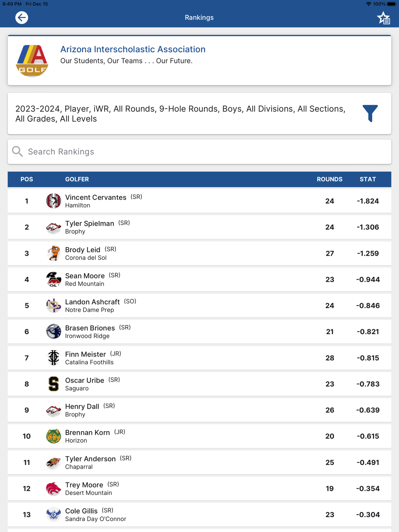Tap Corona del Sol golfer mascot icon
The width and height of the screenshot is (399, 532).
tap(53, 253)
